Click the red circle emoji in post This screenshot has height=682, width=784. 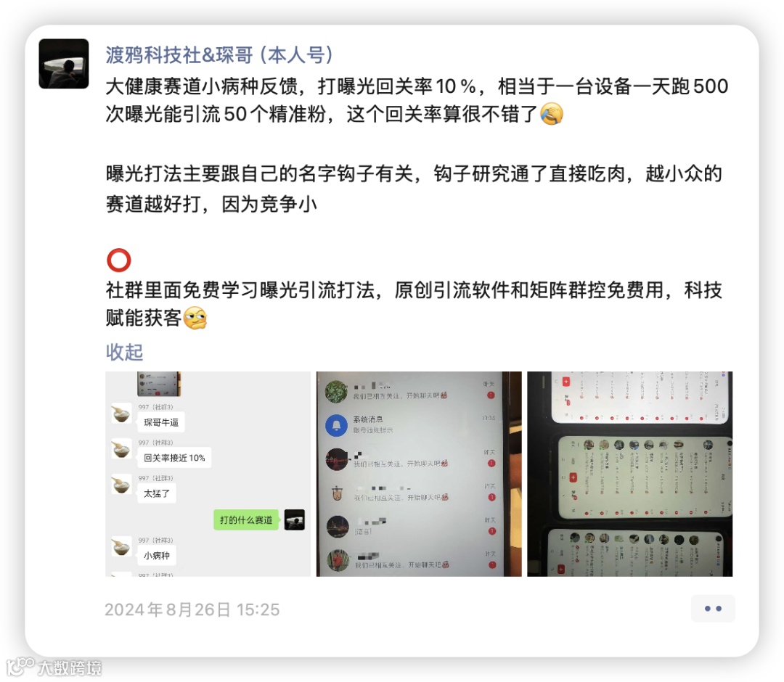(x=119, y=260)
